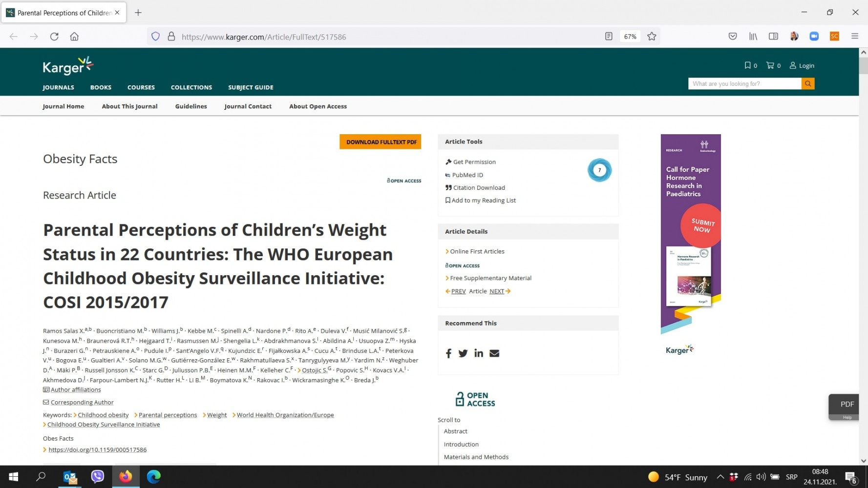Open the JOURNALS menu

pyautogui.click(x=58, y=87)
